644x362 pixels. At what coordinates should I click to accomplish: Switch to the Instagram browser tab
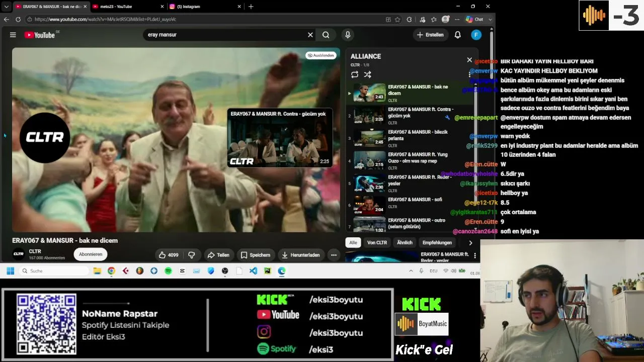pos(206,7)
